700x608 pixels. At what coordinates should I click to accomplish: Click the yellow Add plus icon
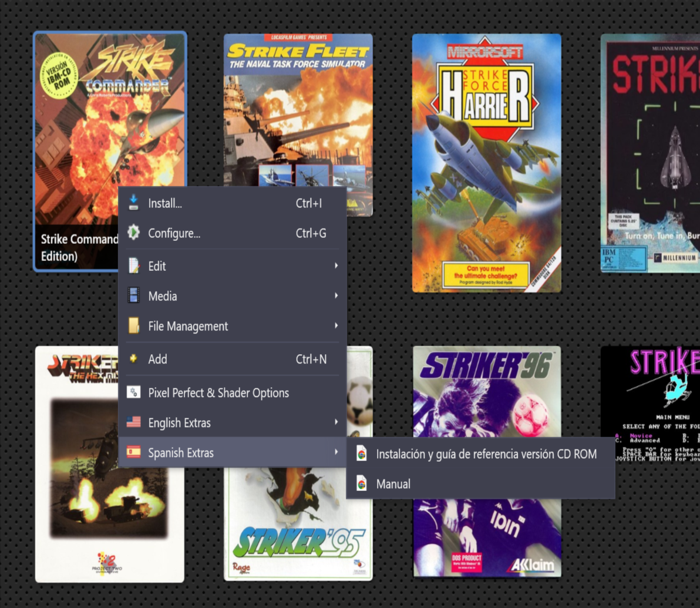tap(134, 359)
